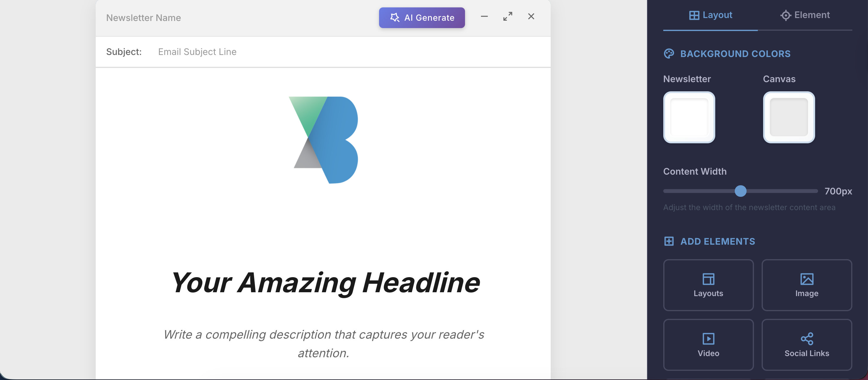The image size is (868, 380).
Task: Open the Layouts element picker
Action: click(708, 285)
